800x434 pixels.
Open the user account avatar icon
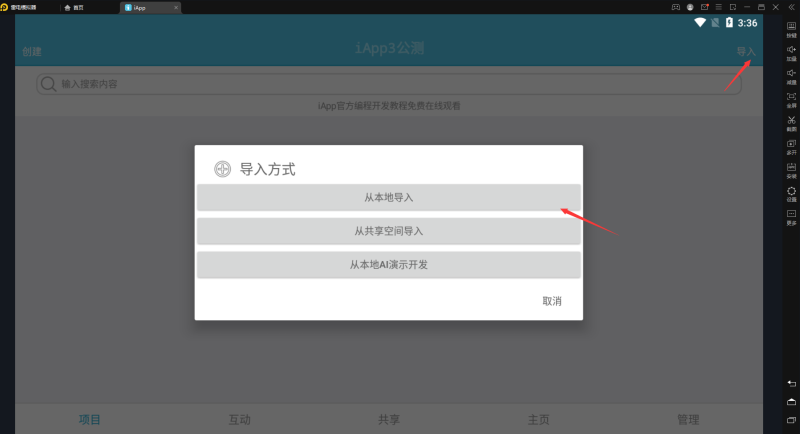(690, 7)
